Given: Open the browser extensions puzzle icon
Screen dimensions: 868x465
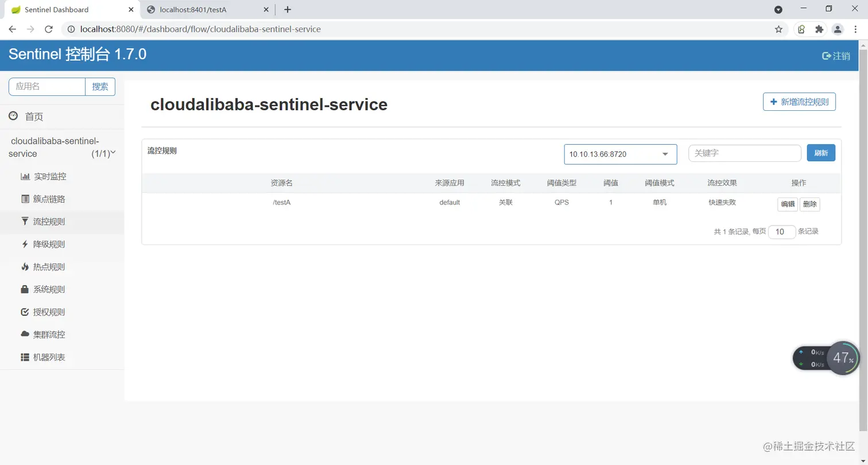Looking at the screenshot, I should (819, 29).
